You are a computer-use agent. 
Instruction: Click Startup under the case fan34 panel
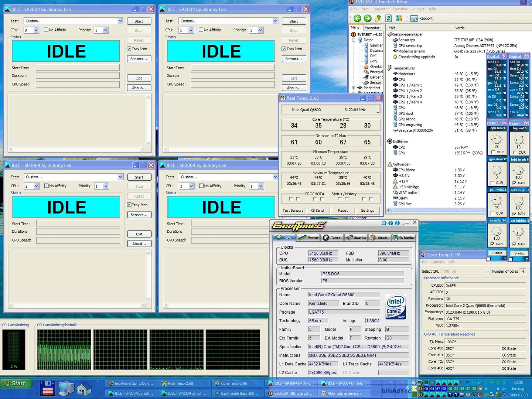(x=497, y=253)
